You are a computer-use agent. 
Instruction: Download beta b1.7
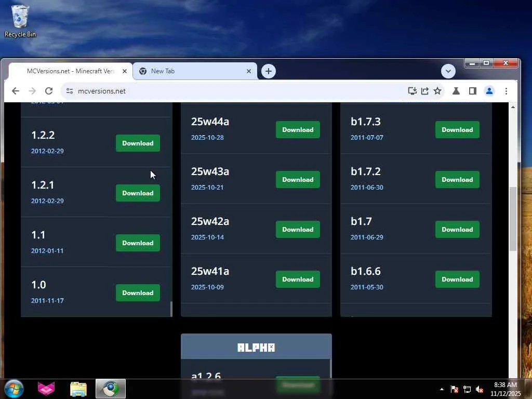pos(457,229)
